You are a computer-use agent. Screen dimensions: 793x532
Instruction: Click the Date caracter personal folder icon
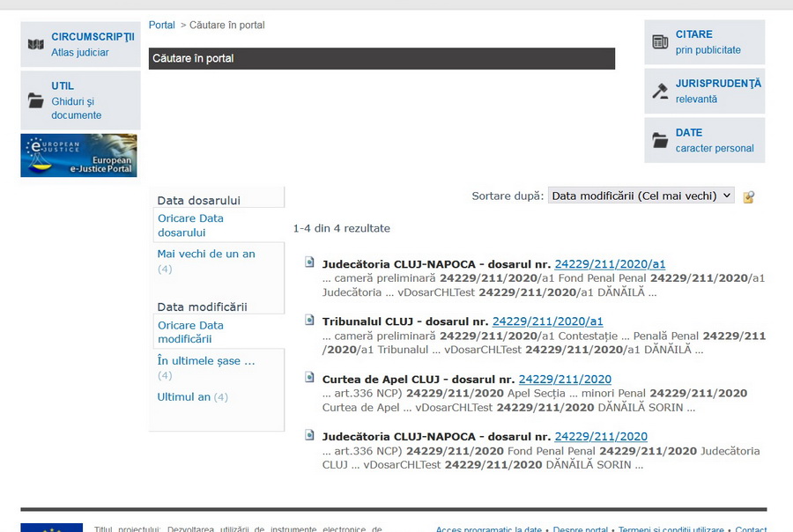click(660, 140)
